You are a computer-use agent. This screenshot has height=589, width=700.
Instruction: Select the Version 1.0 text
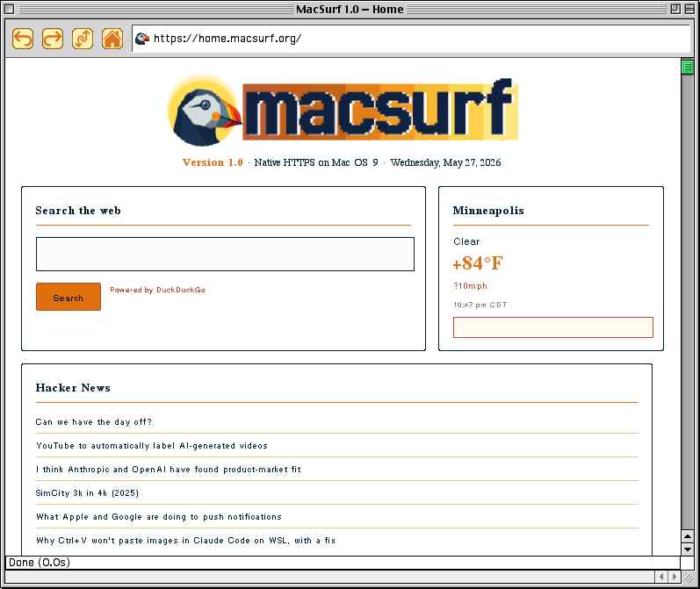click(213, 162)
